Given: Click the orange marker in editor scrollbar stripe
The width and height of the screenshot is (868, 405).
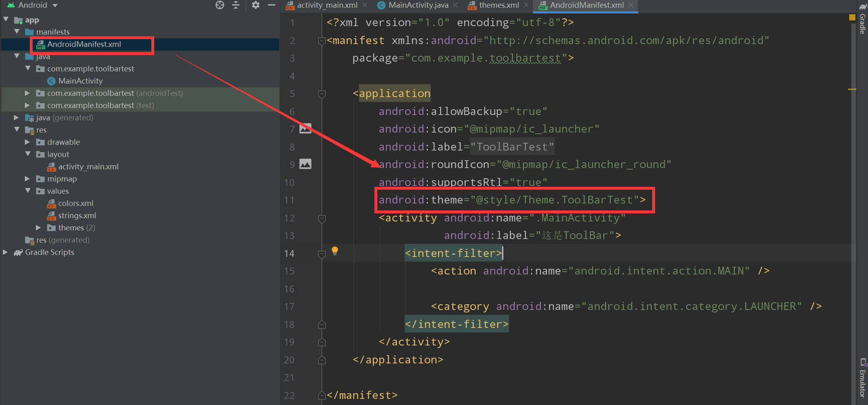Looking at the screenshot, I should pyautogui.click(x=852, y=18).
